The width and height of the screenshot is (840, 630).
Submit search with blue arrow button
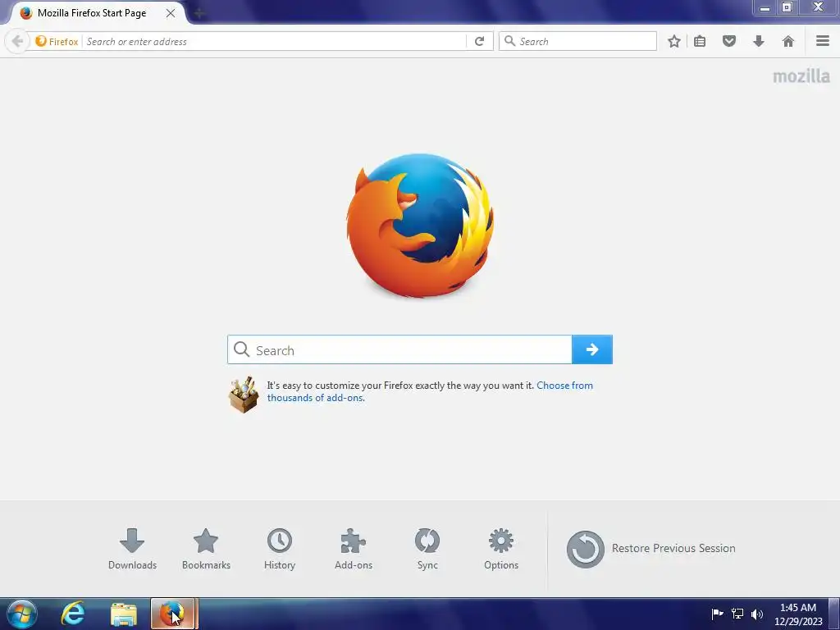592,349
